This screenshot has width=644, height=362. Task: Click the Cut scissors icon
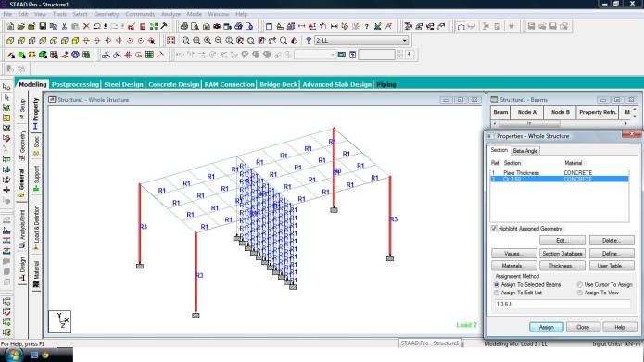pyautogui.click(x=64, y=26)
